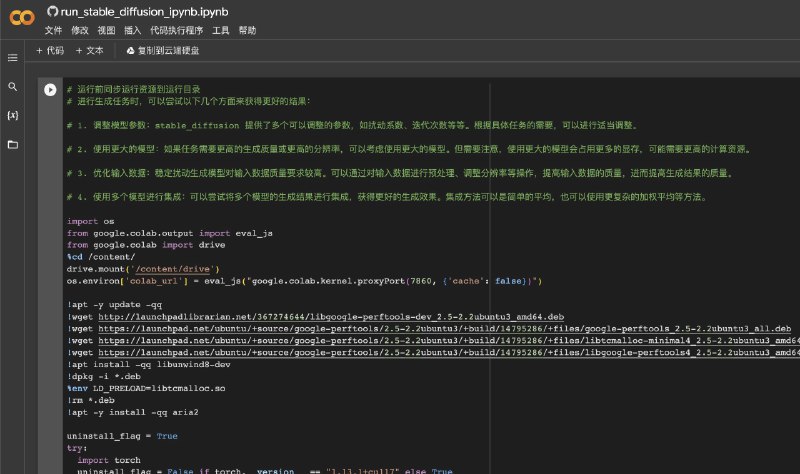The height and width of the screenshot is (474, 800).
Task: Click the 'try:' line
Action: 77,448
